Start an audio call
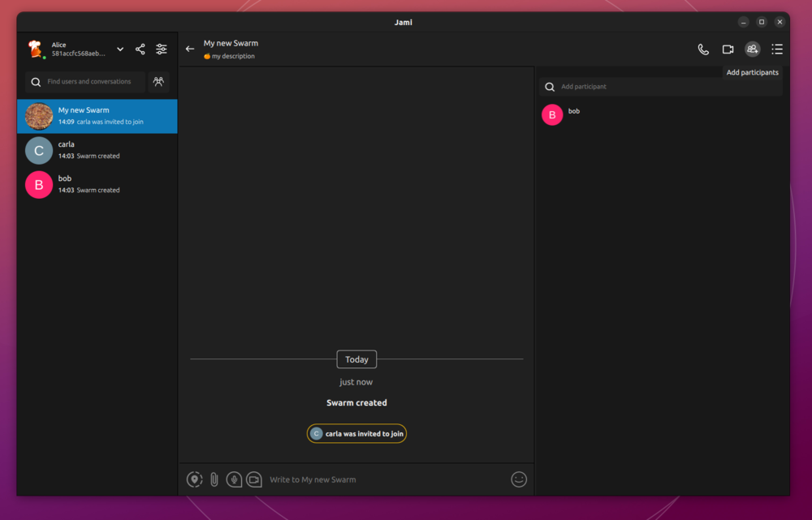Screen dimensions: 812x520 pos(703,49)
